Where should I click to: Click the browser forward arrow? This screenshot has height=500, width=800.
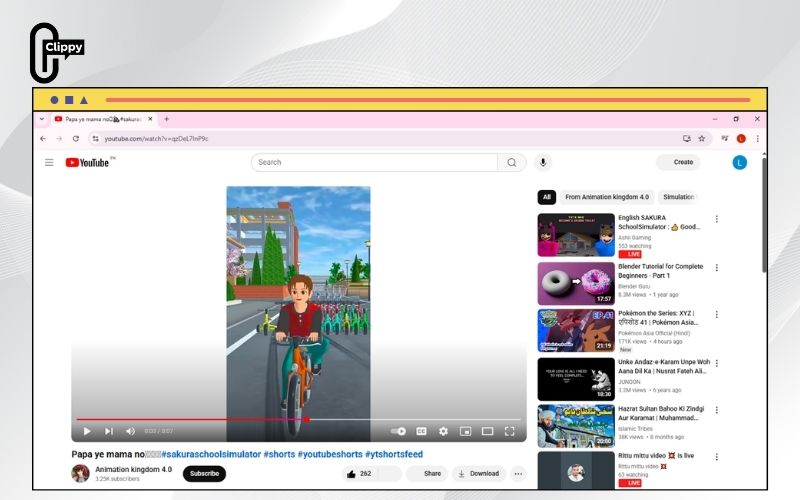[x=59, y=138]
